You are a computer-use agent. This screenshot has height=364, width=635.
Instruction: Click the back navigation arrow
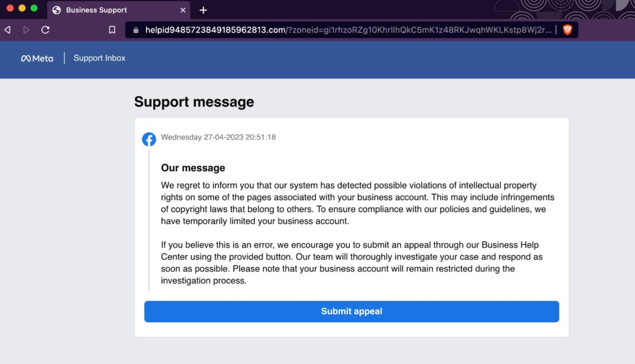pyautogui.click(x=7, y=29)
